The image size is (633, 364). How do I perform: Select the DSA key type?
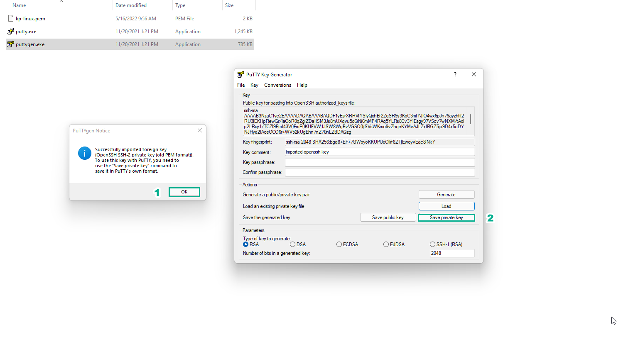point(293,244)
